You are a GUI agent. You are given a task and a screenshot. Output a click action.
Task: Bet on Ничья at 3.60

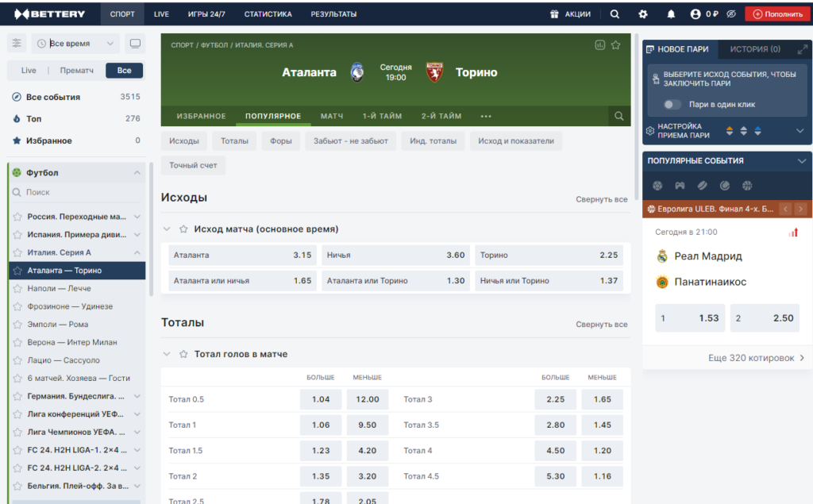pos(395,255)
